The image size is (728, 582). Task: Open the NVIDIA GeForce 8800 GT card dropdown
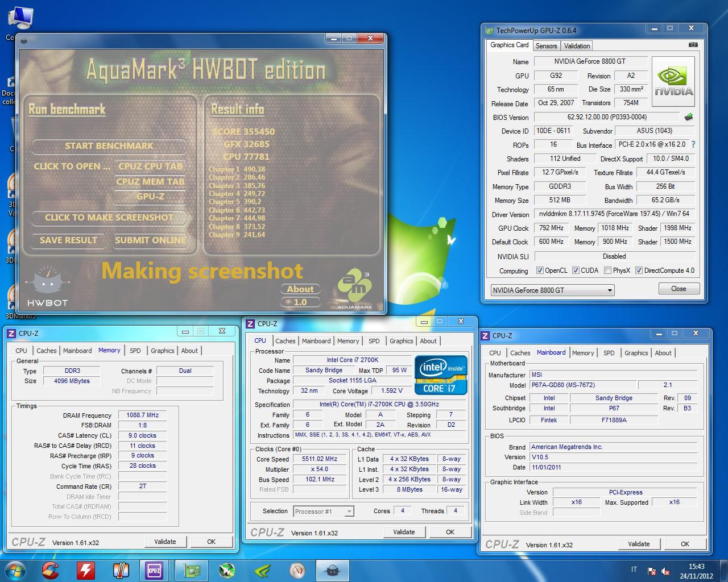tap(552, 290)
